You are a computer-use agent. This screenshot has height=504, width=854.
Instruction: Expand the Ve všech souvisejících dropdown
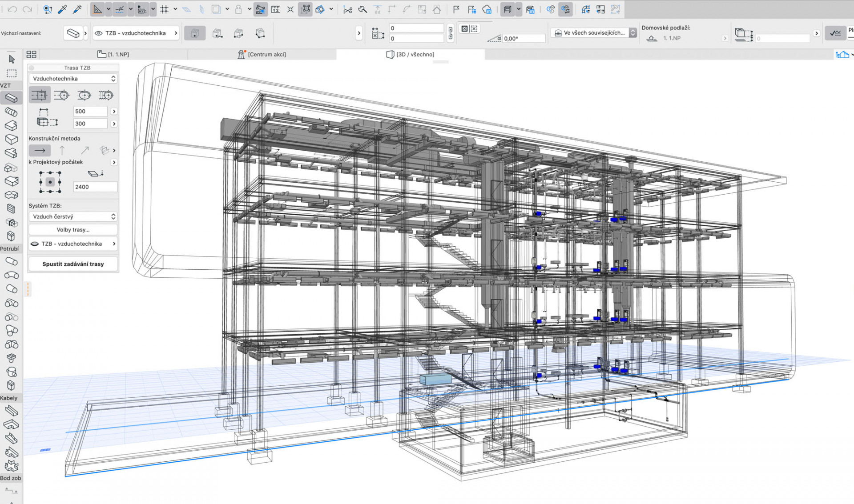click(x=593, y=33)
